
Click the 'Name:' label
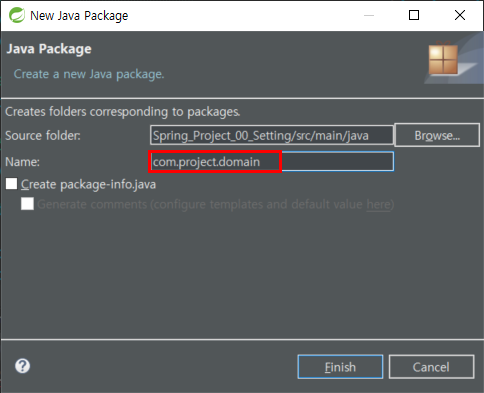(x=22, y=162)
